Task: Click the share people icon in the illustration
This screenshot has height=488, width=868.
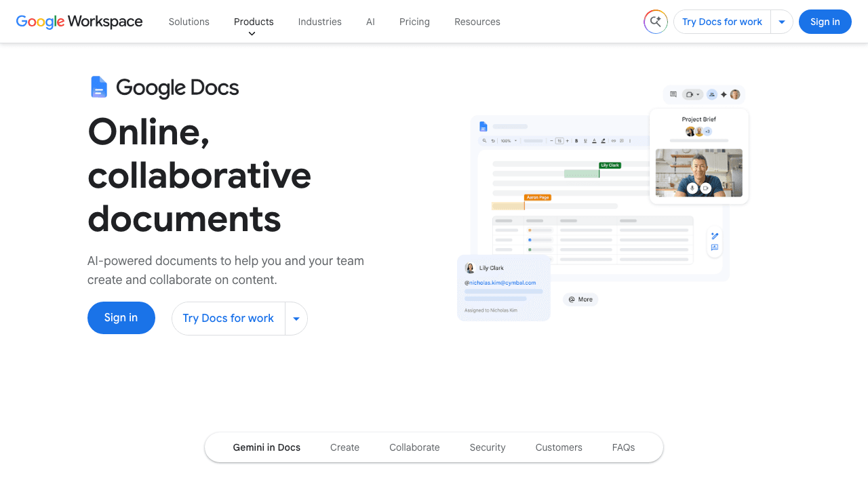Action: 712,94
